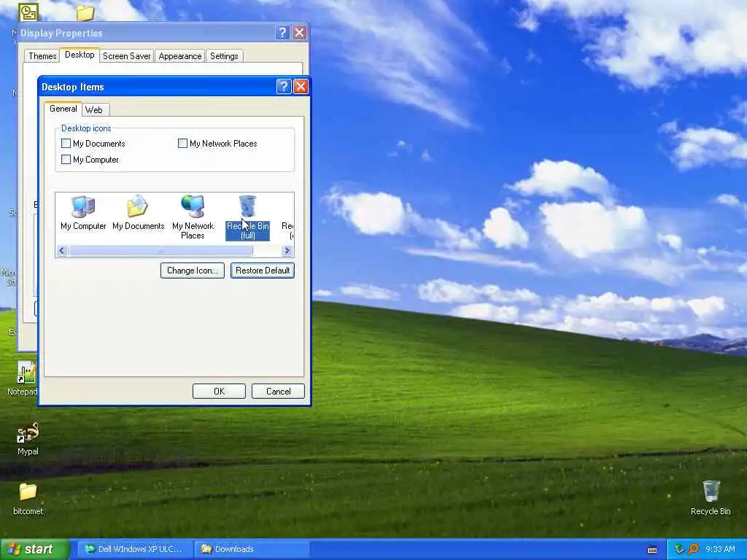
Task: Click the Display Properties help question-mark button
Action: click(x=282, y=32)
